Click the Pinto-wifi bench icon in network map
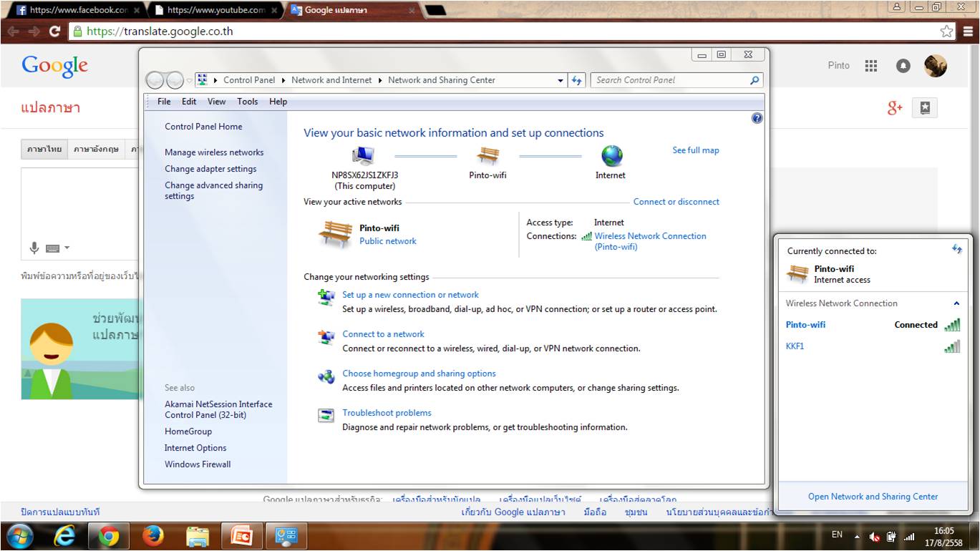 point(488,156)
